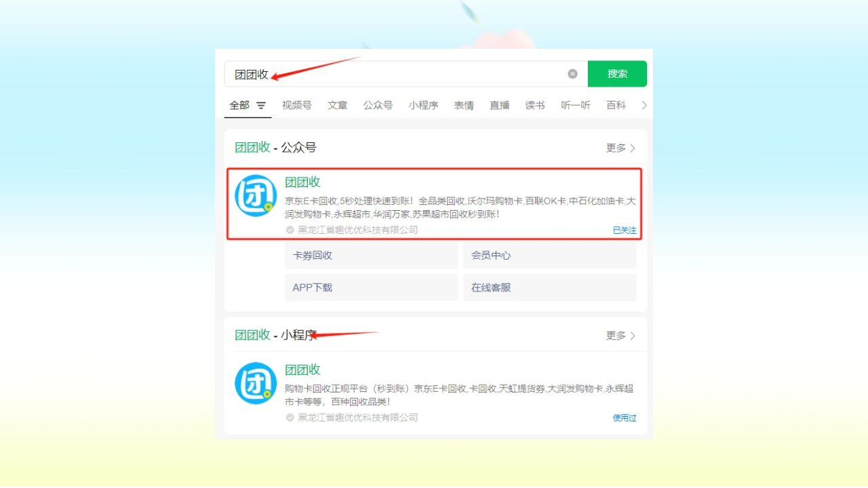Switch to the 文章 tab
868x488 pixels.
pyautogui.click(x=338, y=105)
